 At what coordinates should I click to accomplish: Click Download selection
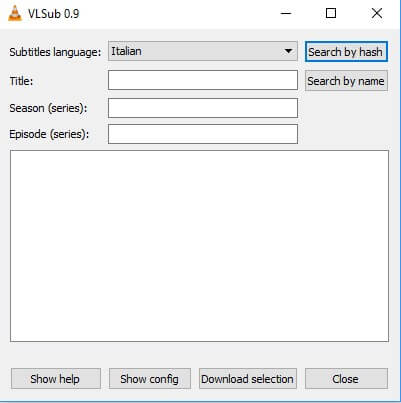(248, 379)
